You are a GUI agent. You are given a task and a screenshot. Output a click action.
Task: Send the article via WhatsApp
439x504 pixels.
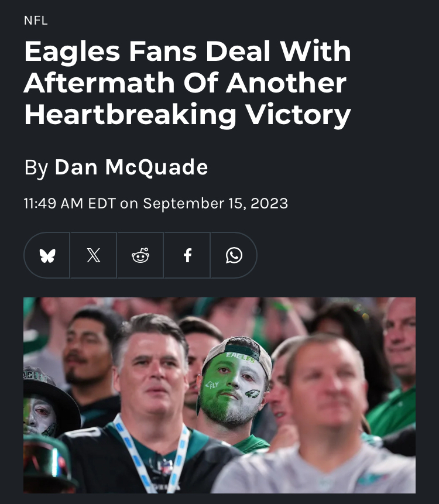tap(234, 255)
